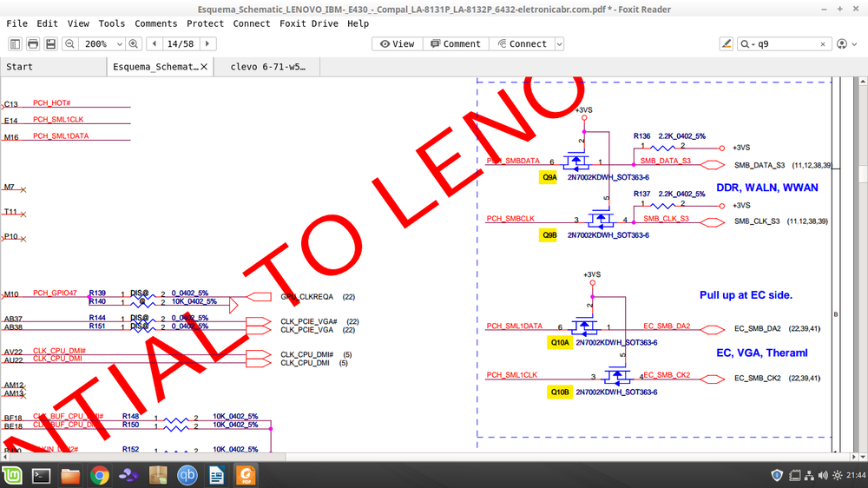Screen dimensions: 868x488
Task: Switch to the Start tab
Action: [x=53, y=67]
